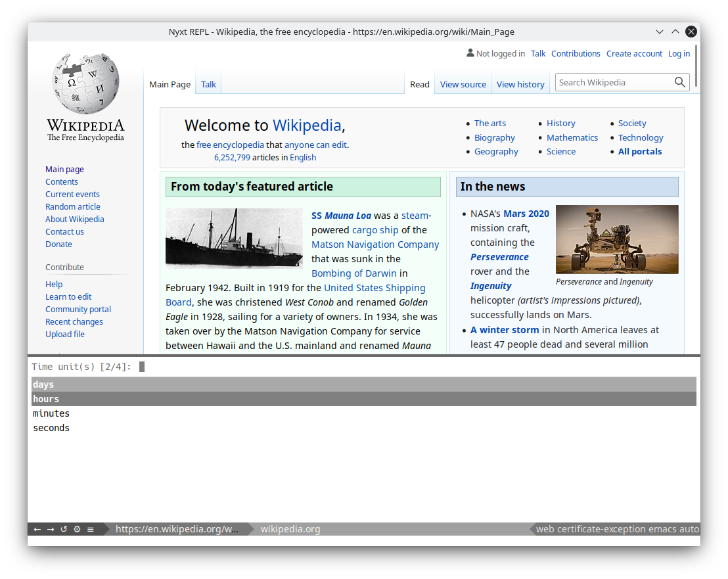The image size is (728, 579).
Task: Open the 'A winter storm' news link
Action: click(505, 330)
